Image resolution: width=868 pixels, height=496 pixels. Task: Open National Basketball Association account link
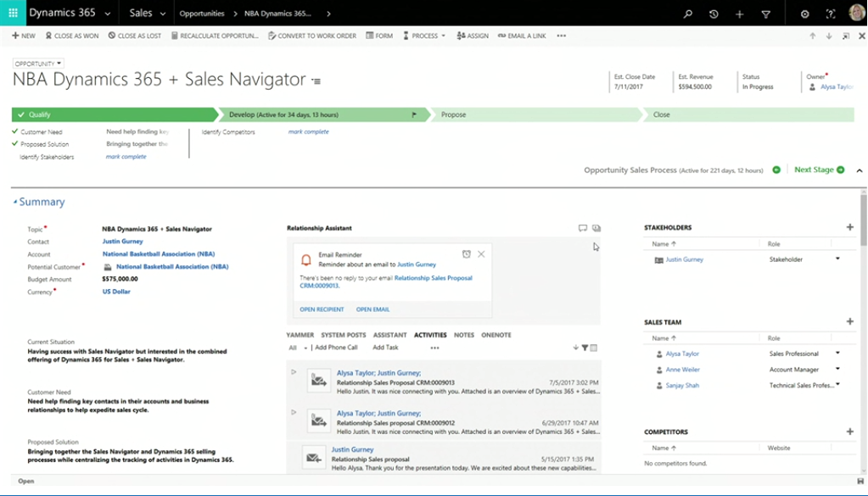coord(159,254)
